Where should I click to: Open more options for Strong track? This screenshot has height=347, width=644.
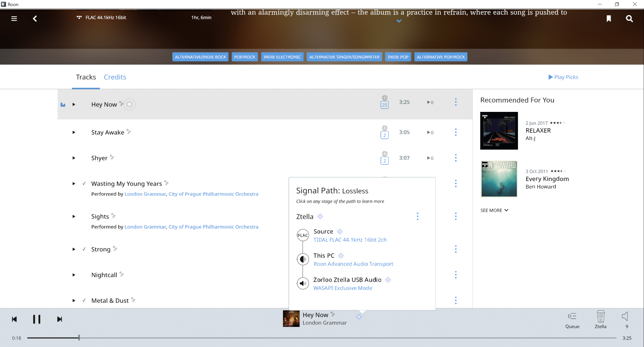pos(456,249)
